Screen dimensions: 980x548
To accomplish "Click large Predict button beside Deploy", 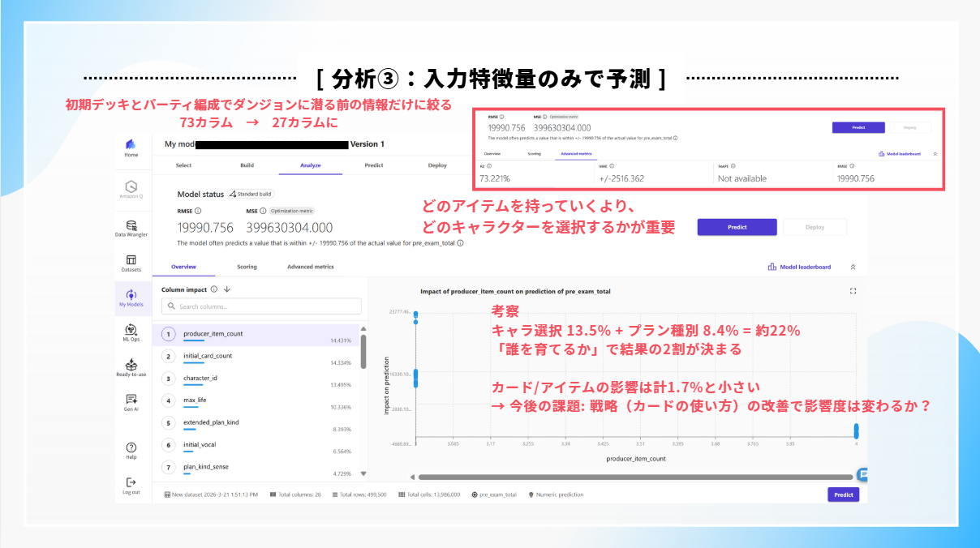I will (737, 227).
